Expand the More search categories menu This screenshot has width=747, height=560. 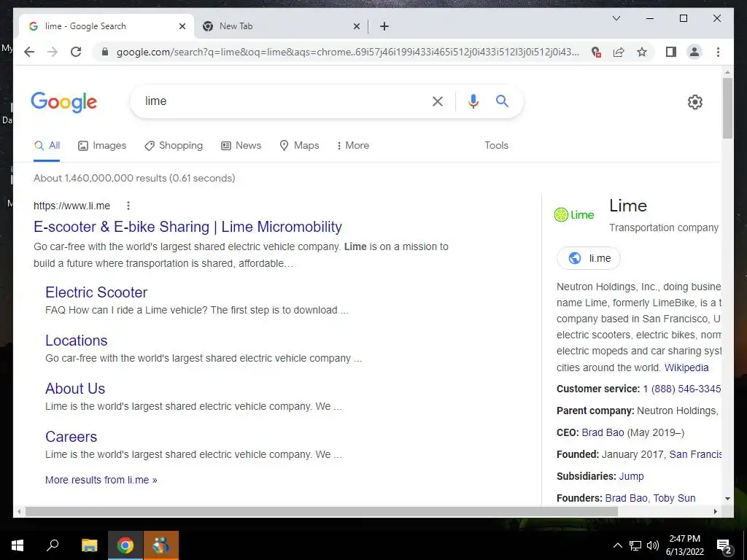point(352,146)
